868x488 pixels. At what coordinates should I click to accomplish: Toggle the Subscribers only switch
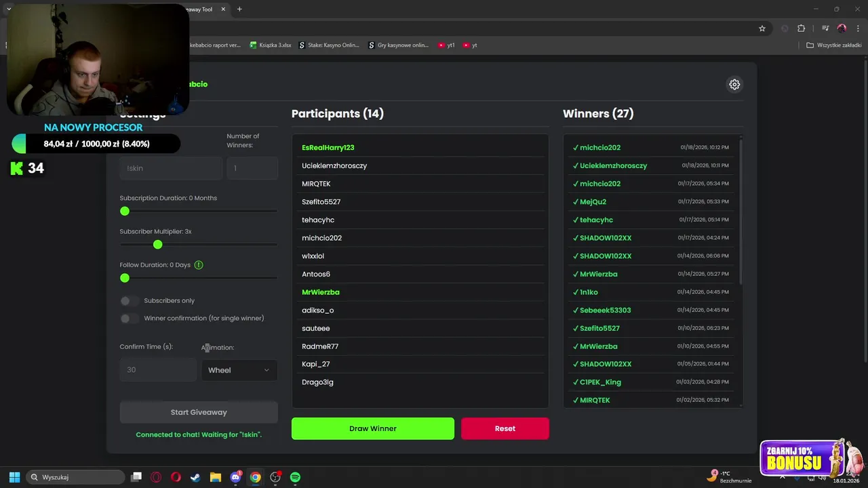tap(129, 301)
